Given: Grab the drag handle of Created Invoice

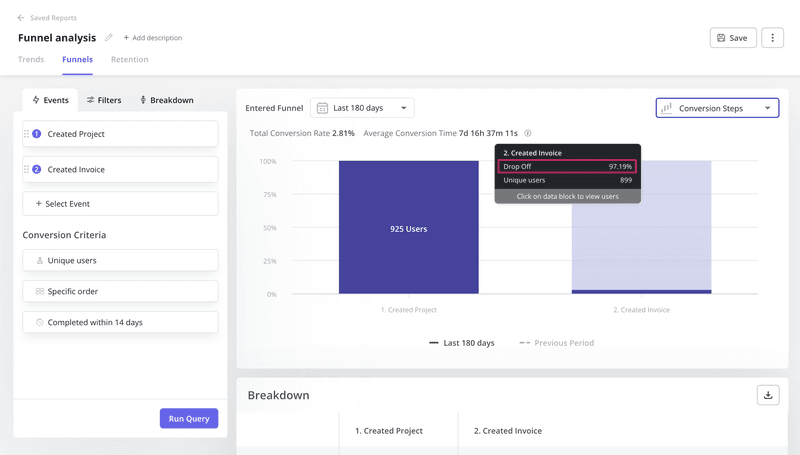Looking at the screenshot, I should pyautogui.click(x=26, y=170).
